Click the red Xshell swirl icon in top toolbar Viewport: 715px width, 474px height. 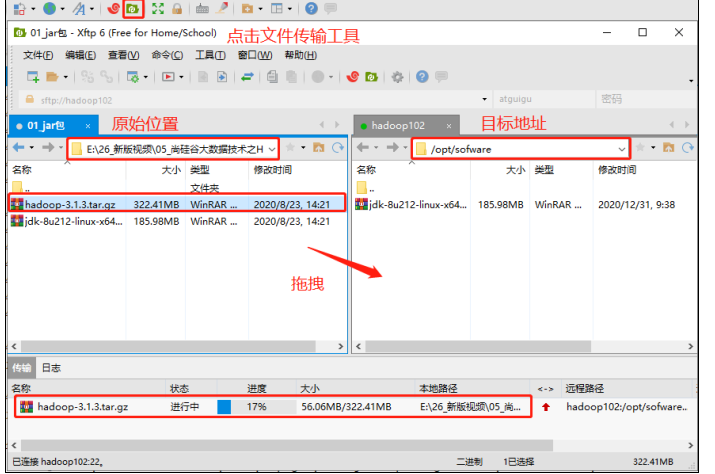[x=113, y=9]
